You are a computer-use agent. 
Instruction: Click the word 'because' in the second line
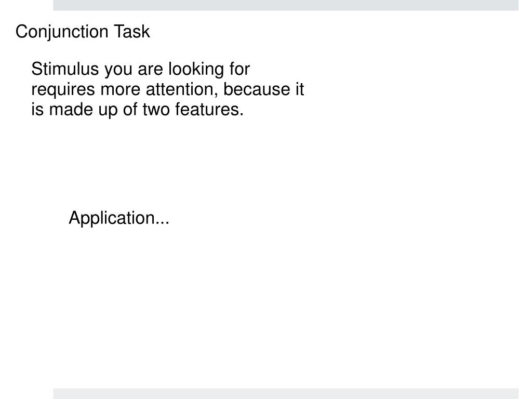[x=257, y=89]
